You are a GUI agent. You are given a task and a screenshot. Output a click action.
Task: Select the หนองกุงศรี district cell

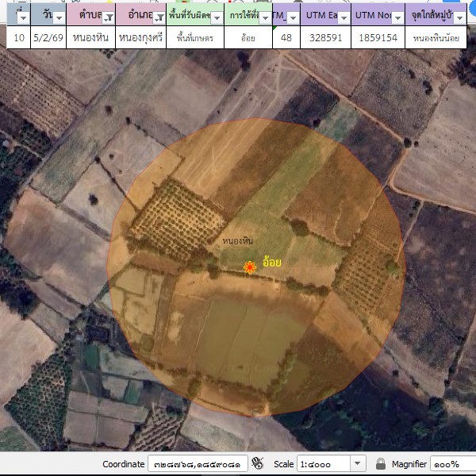140,37
